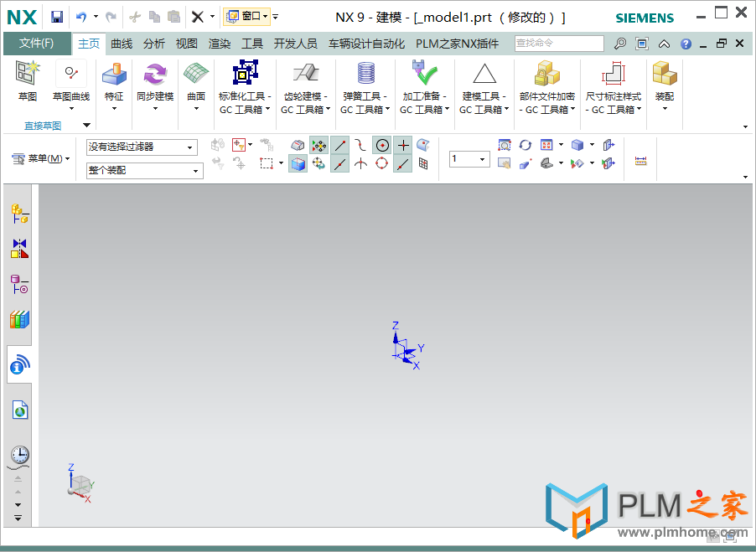Screen dimensions: 756x552
Task: Open the 文件(F) file menu
Action: pos(37,44)
